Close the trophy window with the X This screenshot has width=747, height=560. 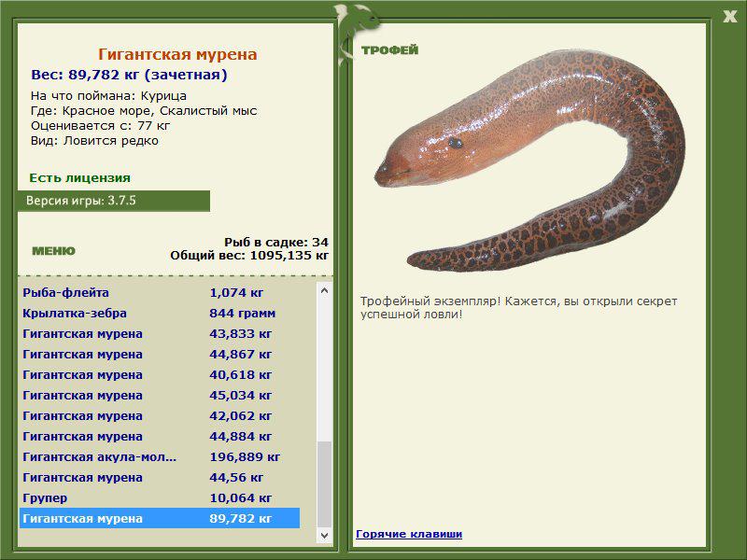click(x=730, y=17)
